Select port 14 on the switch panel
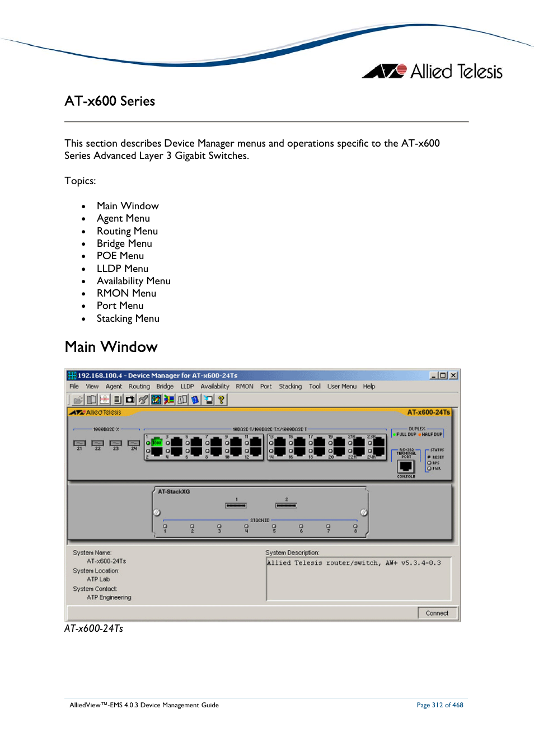Image resolution: width=534 pixels, height=756 pixels. [280, 451]
